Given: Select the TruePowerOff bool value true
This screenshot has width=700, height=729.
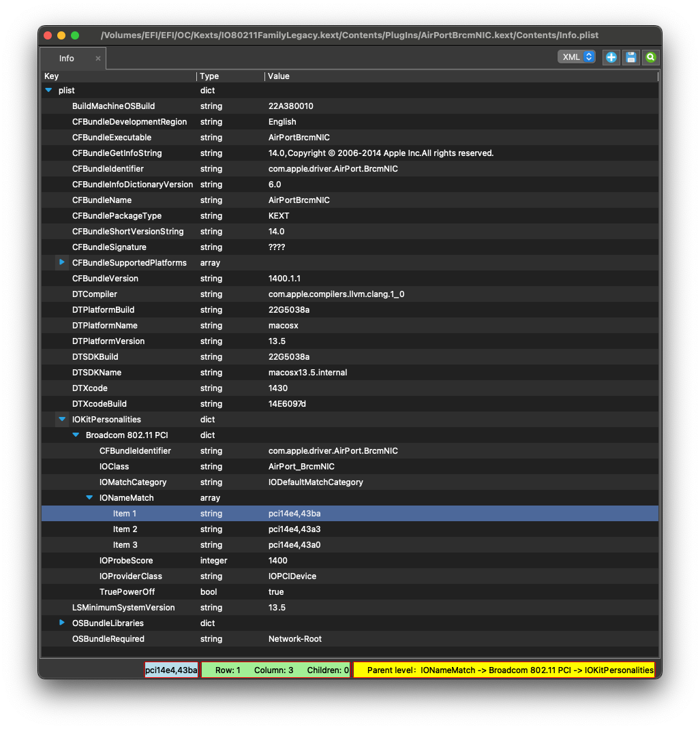Looking at the screenshot, I should point(276,592).
